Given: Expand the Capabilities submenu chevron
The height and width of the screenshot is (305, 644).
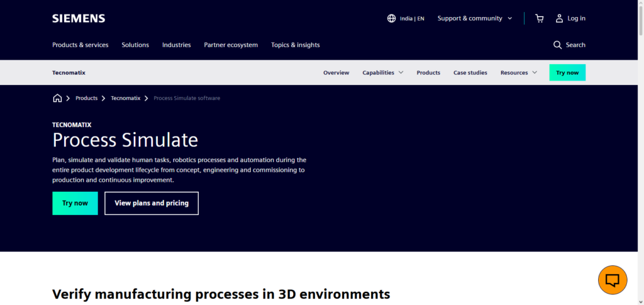Looking at the screenshot, I should point(401,73).
